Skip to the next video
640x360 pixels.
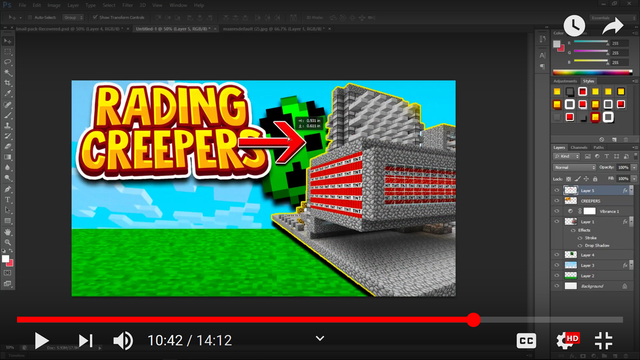pyautogui.click(x=85, y=340)
